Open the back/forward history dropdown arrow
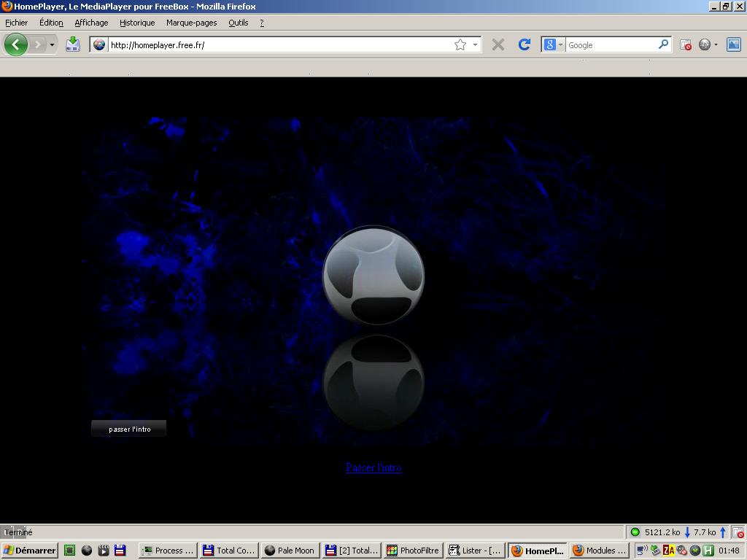 click(x=52, y=45)
